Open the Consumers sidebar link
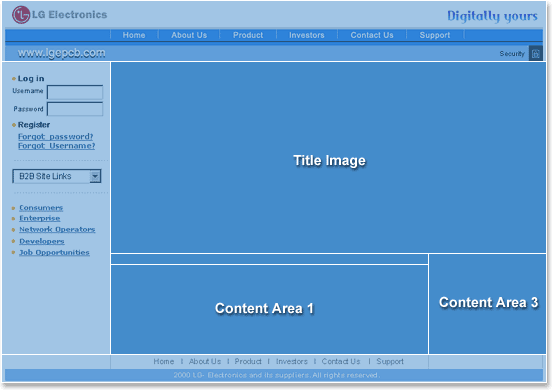 pos(41,208)
